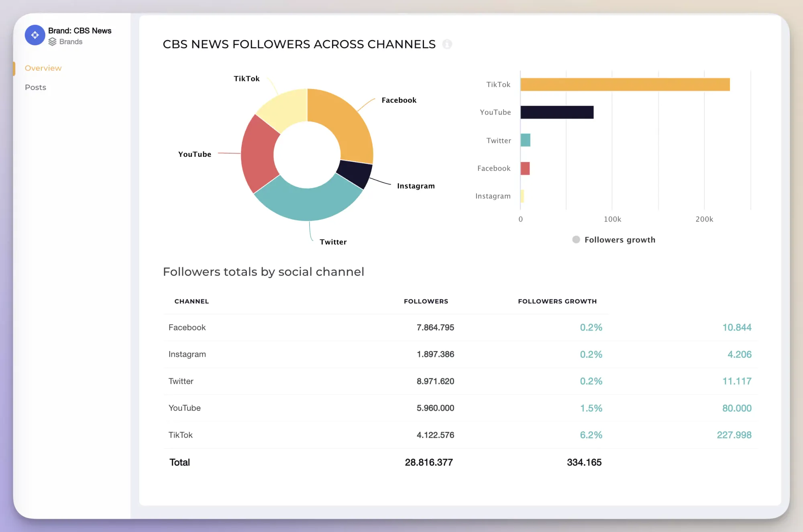Click the Twitter followers value 8.971.620

coord(435,381)
